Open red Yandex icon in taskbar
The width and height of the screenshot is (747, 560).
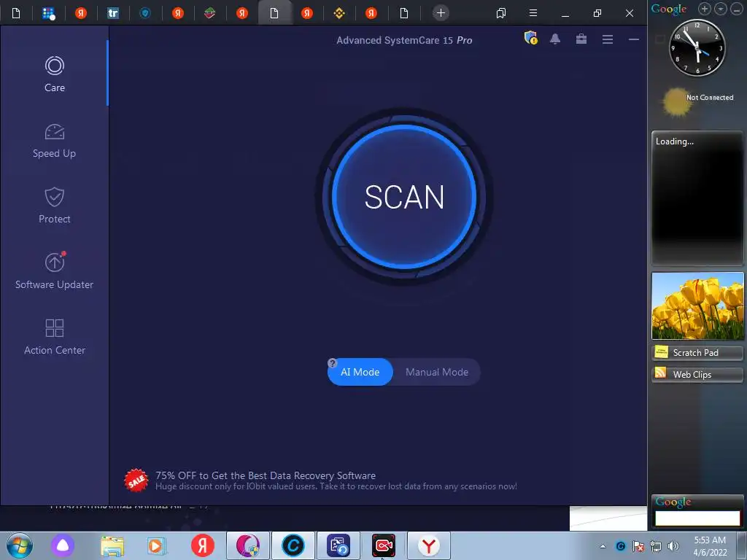203,545
